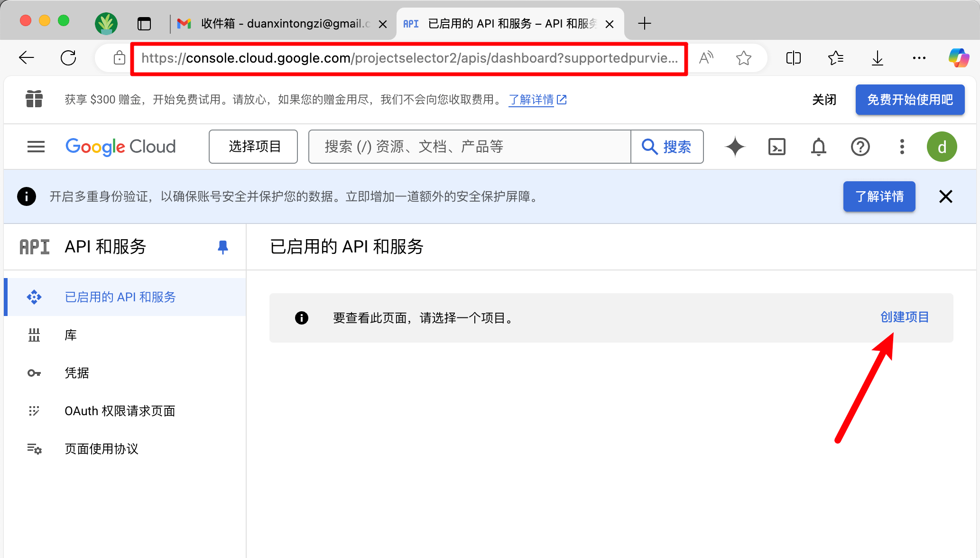The height and width of the screenshot is (558, 980).
Task: Open browser downloads icon
Action: click(877, 58)
